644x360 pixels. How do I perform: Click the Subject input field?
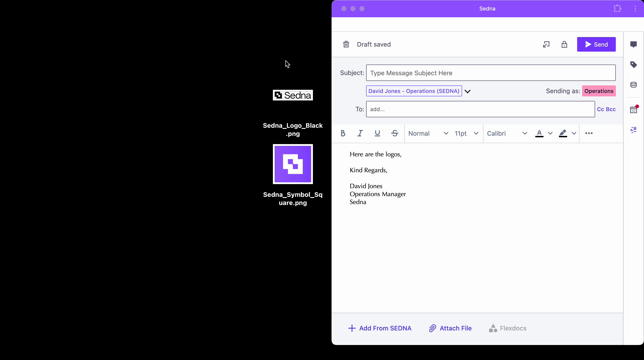(491, 73)
